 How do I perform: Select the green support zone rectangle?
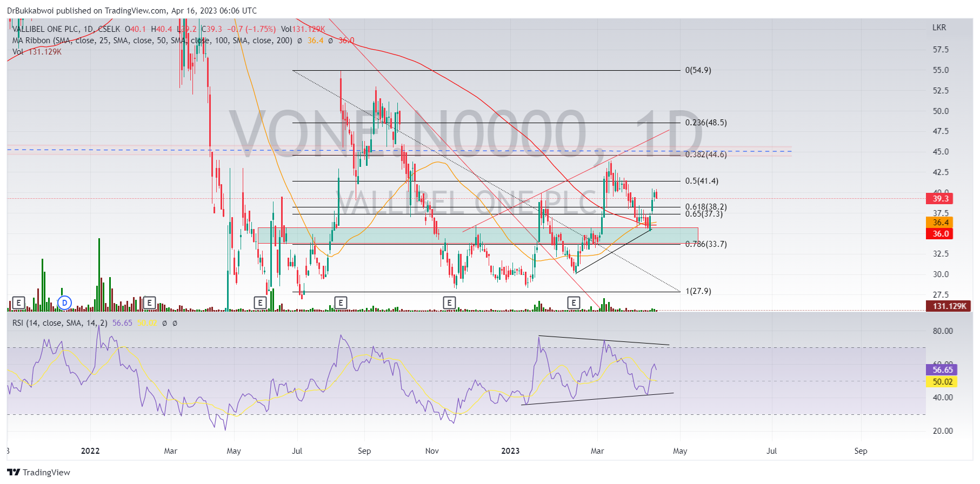tap(478, 235)
